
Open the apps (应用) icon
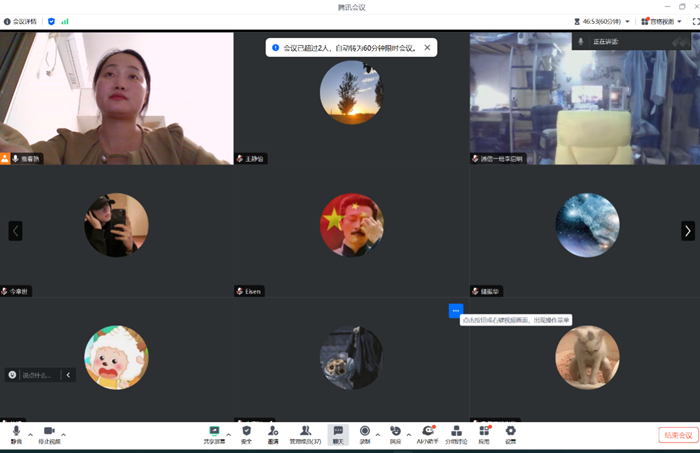coord(484,432)
